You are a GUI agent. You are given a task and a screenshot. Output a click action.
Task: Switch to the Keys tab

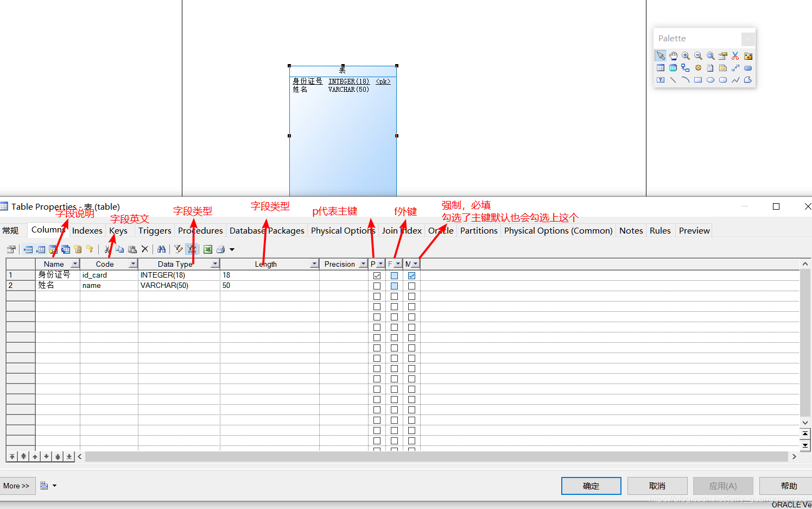(118, 230)
